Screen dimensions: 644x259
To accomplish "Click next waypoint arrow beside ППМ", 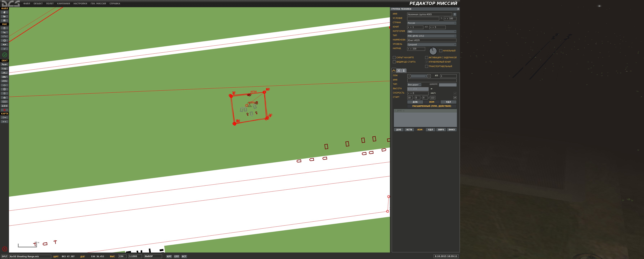I will coord(429,76).
